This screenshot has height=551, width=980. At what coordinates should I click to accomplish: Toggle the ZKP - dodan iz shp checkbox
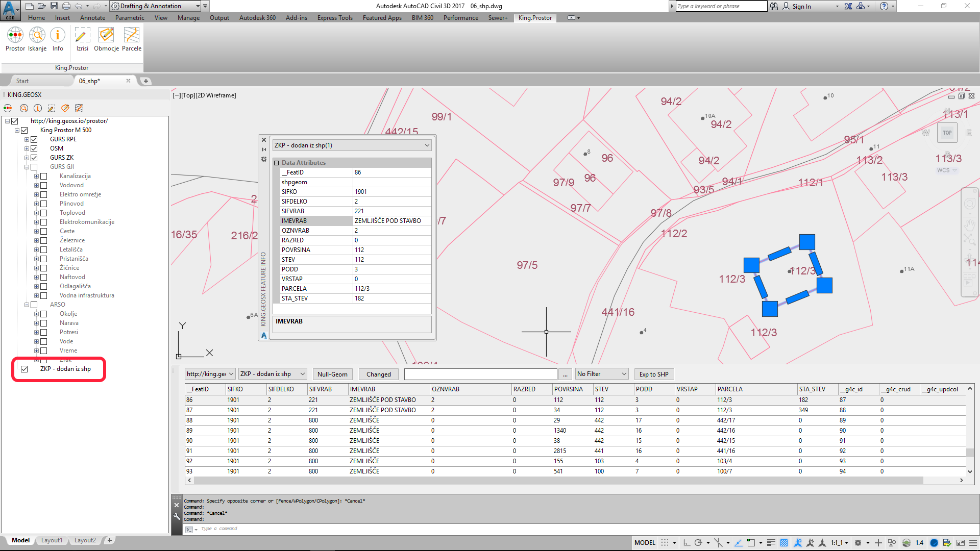point(24,369)
